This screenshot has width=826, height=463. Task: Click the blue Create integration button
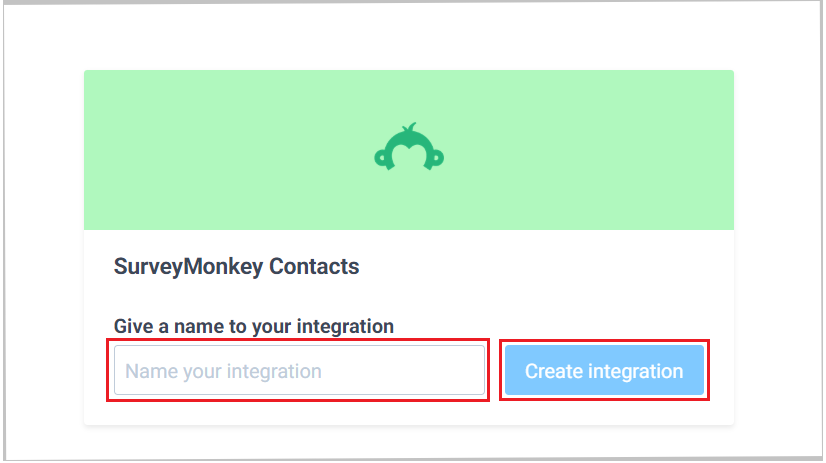click(604, 371)
